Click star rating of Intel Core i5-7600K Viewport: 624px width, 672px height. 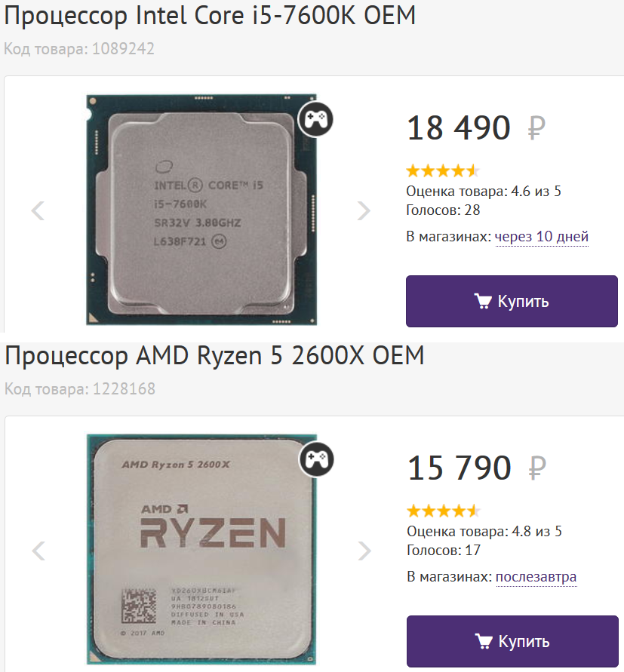pyautogui.click(x=442, y=171)
